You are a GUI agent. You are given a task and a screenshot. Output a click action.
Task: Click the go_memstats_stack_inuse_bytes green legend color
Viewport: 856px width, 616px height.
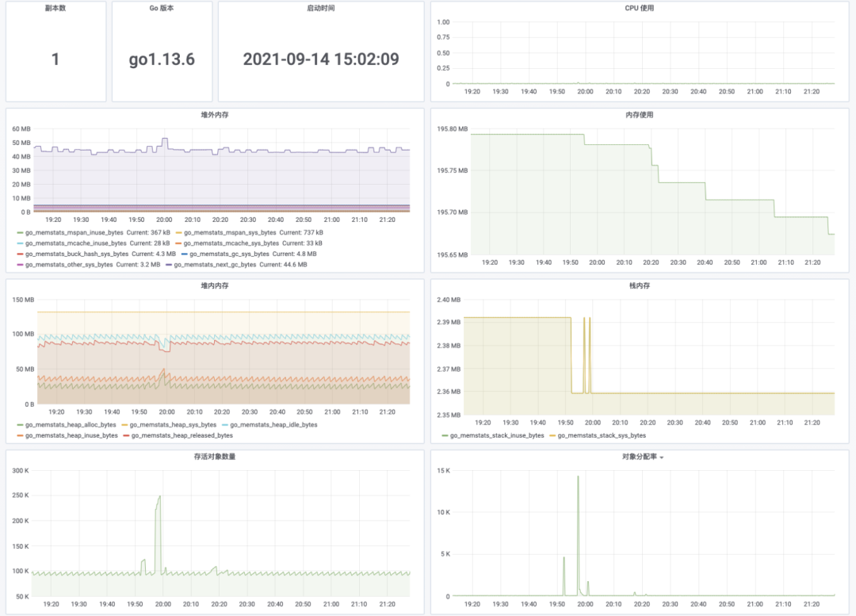pos(445,436)
